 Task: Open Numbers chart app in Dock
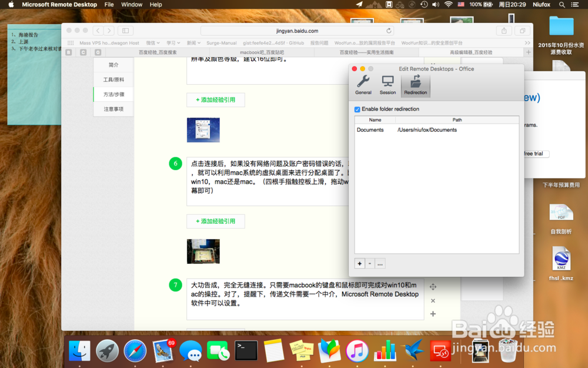click(x=385, y=351)
